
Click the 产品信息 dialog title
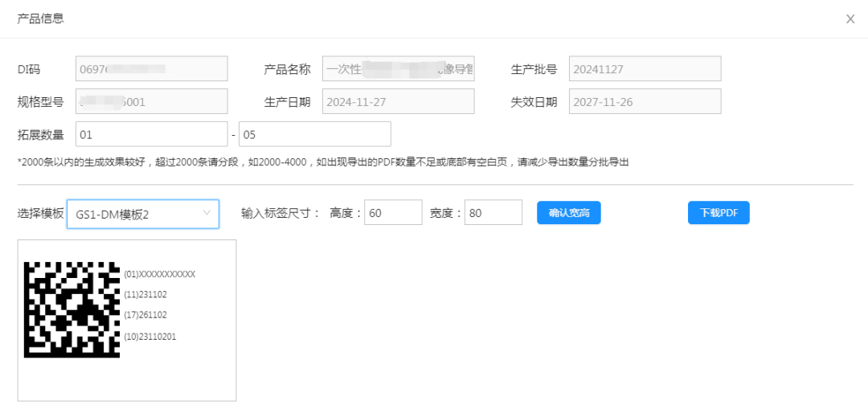click(40, 18)
